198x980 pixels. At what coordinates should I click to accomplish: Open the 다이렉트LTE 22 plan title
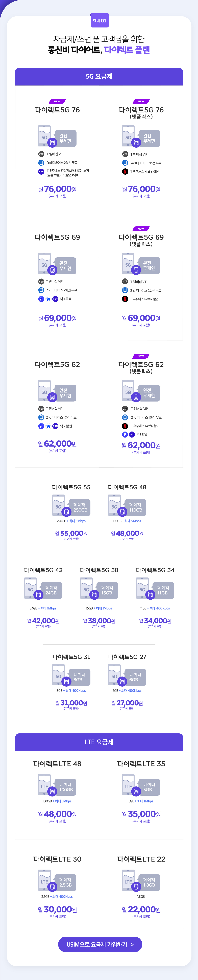tap(141, 859)
